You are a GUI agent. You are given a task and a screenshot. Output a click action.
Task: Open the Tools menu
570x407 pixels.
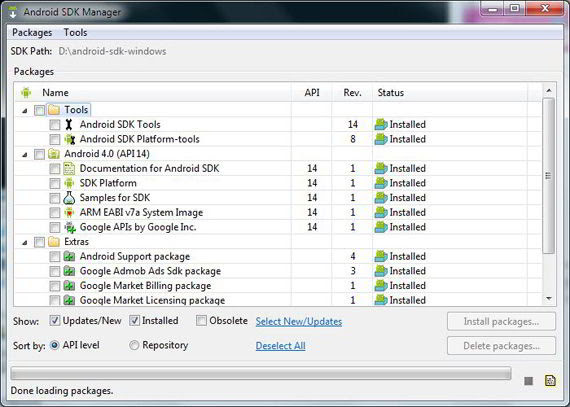pyautogui.click(x=75, y=33)
